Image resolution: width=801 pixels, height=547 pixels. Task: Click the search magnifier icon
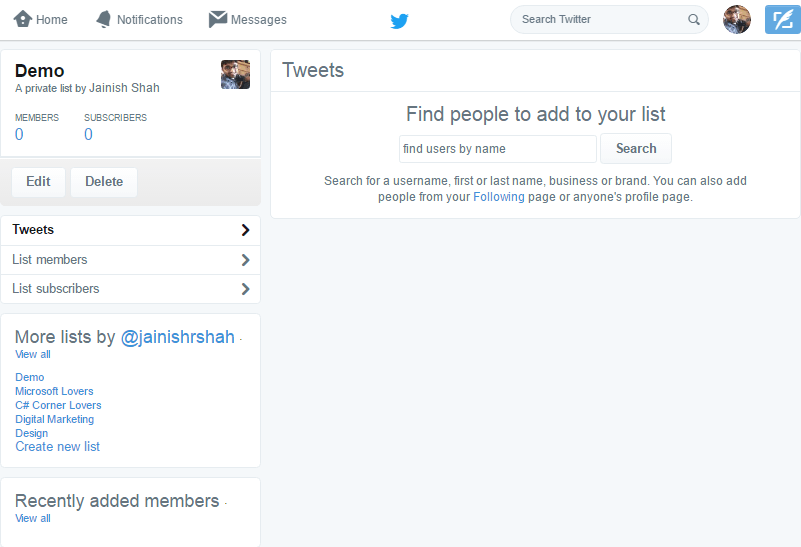[693, 19]
